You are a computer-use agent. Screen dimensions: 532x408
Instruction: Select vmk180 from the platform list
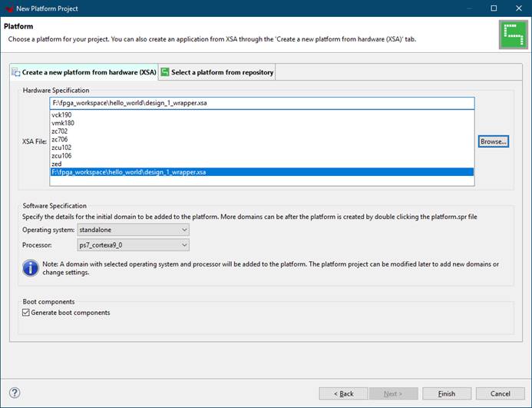pos(63,123)
